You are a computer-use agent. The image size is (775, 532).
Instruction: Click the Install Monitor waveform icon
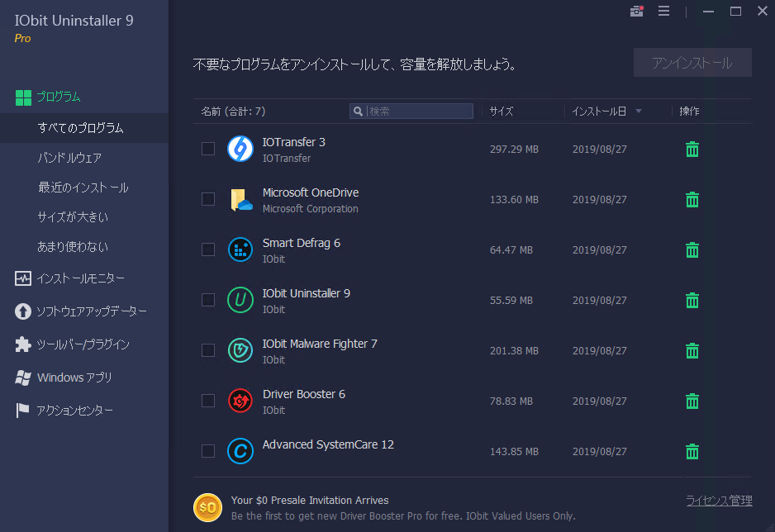coord(23,278)
